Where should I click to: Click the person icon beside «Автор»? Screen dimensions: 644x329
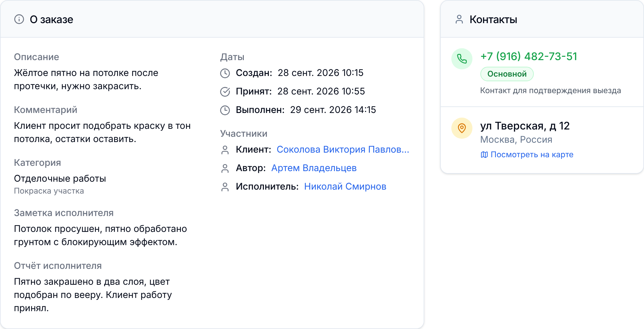pos(225,168)
